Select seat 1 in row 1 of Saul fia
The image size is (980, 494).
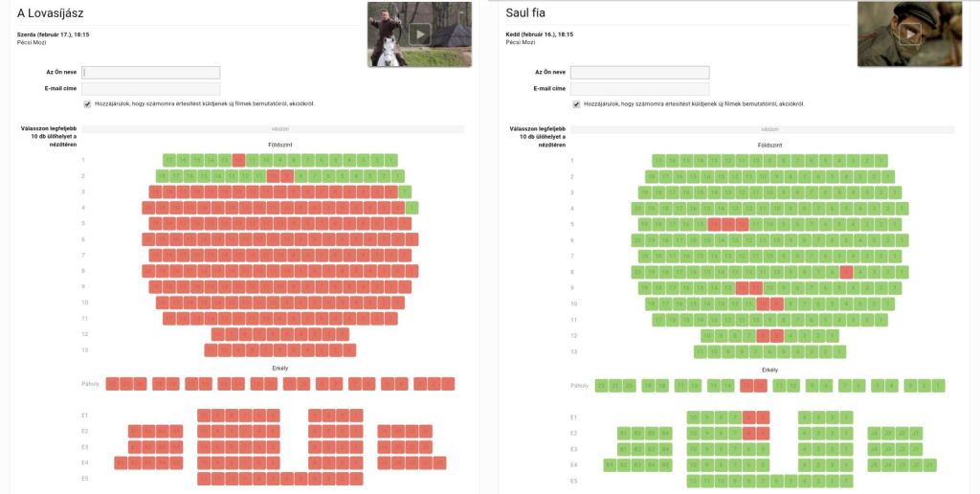[881, 160]
